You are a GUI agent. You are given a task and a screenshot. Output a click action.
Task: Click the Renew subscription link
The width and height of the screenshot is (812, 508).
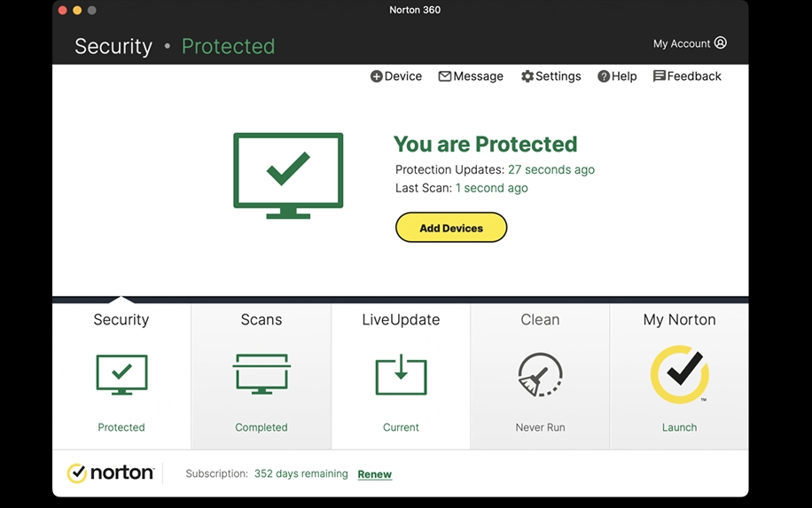[374, 474]
